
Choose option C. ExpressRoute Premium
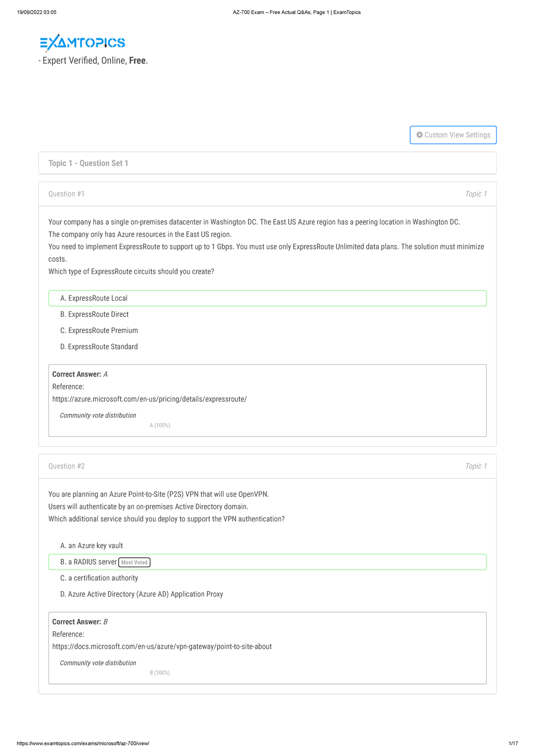99,331
